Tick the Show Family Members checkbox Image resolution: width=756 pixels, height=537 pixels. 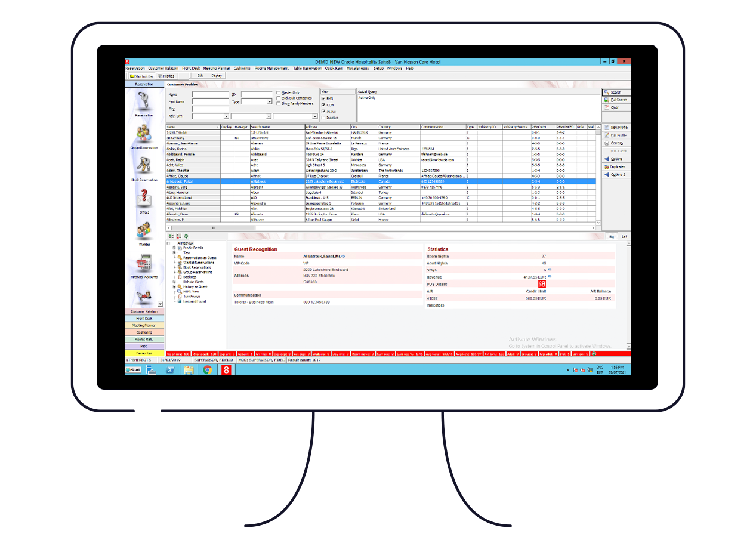(x=278, y=103)
